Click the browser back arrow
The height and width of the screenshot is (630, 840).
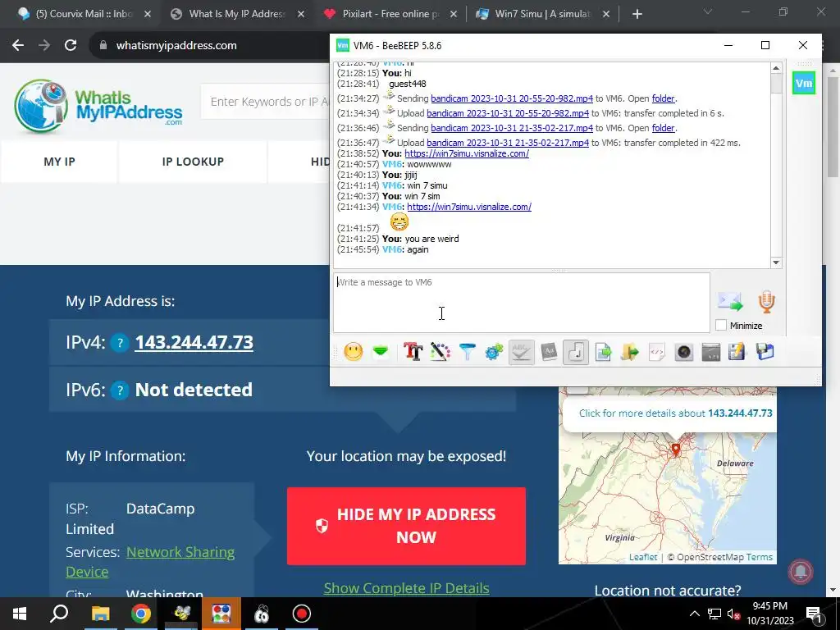(x=18, y=46)
